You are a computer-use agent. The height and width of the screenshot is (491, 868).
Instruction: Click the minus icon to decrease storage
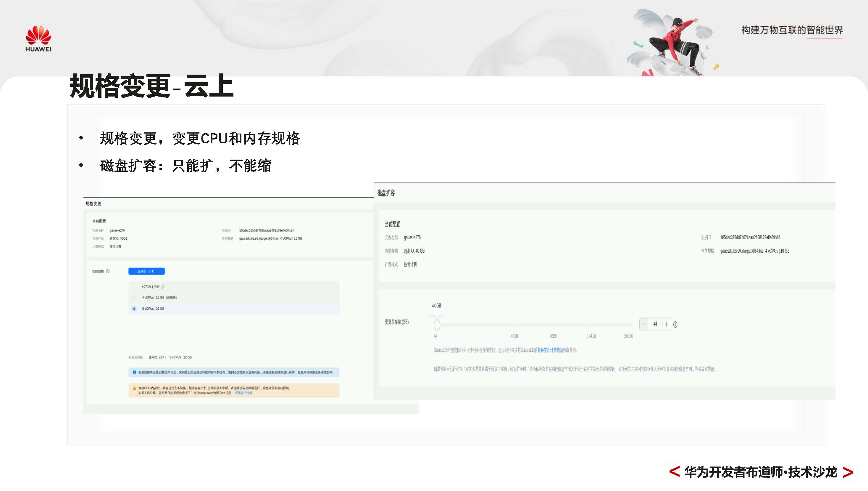point(643,324)
